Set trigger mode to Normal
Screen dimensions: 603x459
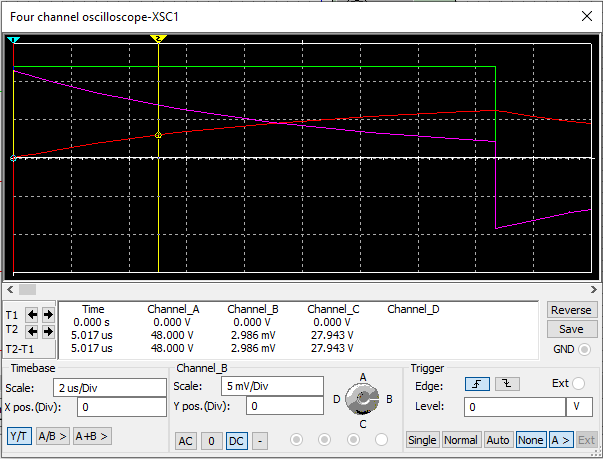click(461, 440)
